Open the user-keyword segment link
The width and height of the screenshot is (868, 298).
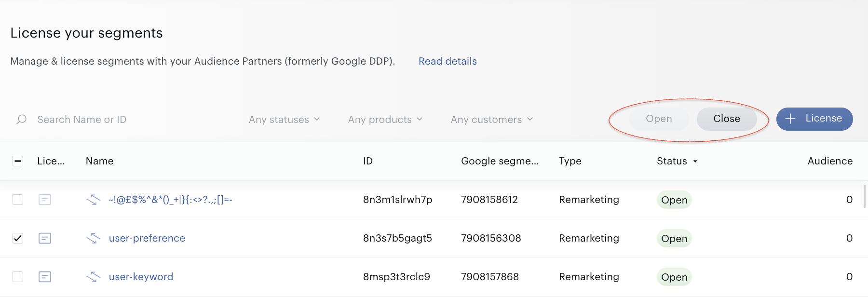click(141, 277)
